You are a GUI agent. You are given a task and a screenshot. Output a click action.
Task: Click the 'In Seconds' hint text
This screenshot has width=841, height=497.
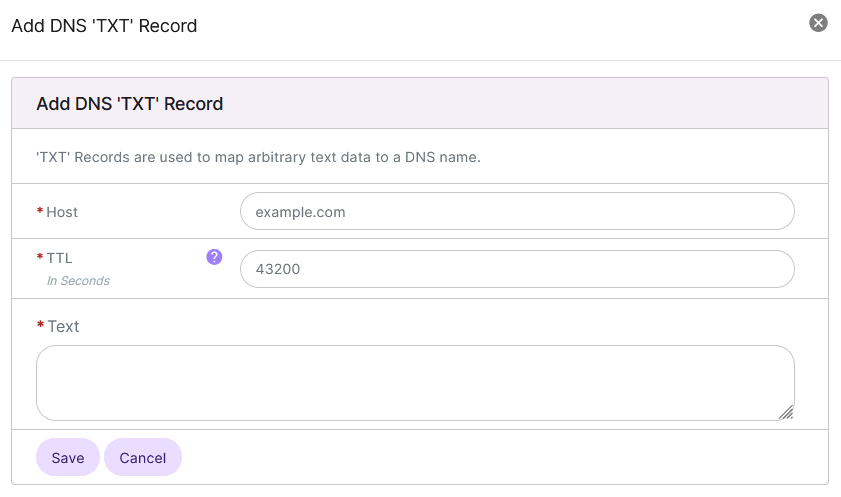click(x=78, y=281)
